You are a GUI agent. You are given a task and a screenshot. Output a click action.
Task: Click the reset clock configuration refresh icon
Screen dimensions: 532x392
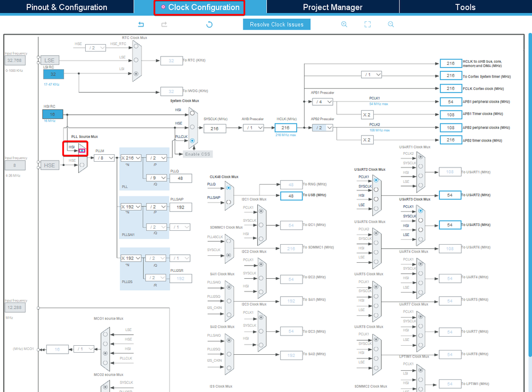coord(209,24)
